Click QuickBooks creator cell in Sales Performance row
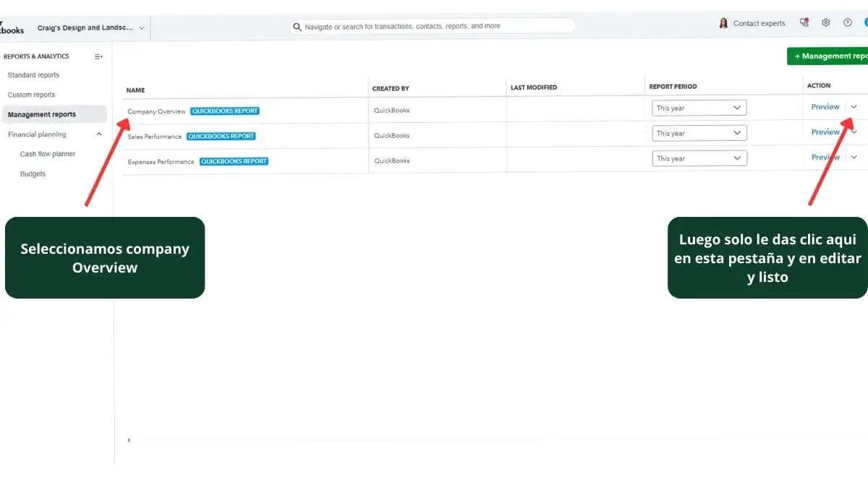The image size is (868, 488). pos(391,136)
